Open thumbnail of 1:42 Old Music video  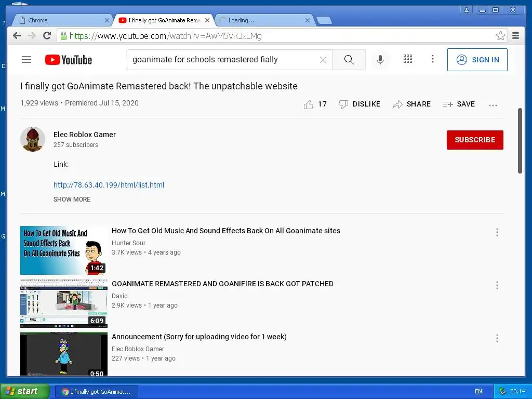pyautogui.click(x=64, y=250)
